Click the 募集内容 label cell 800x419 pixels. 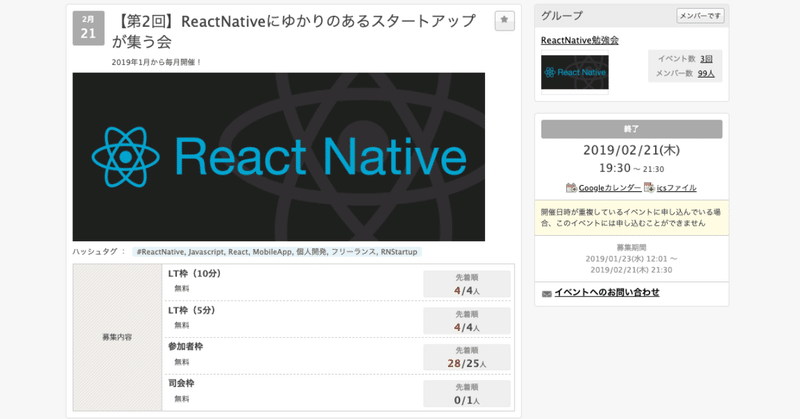(117, 337)
